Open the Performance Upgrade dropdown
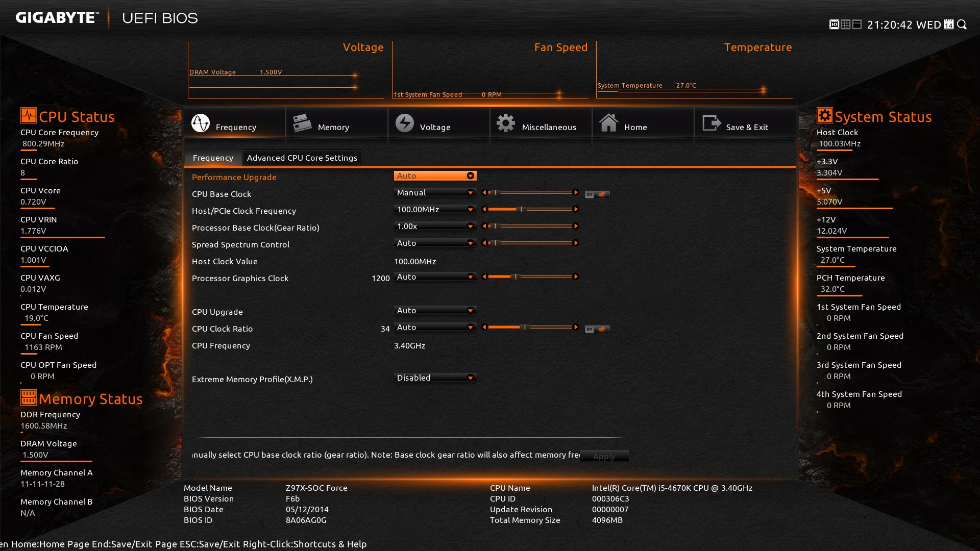 (433, 176)
